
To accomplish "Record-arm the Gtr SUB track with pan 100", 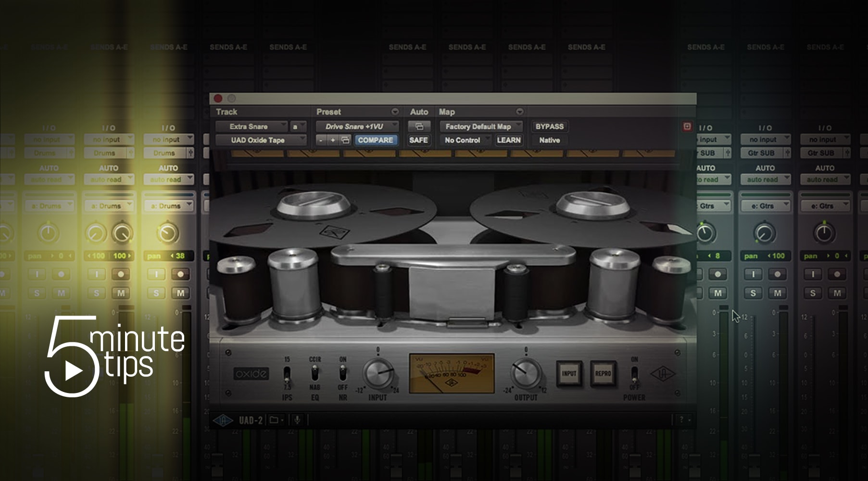I will 777,274.
